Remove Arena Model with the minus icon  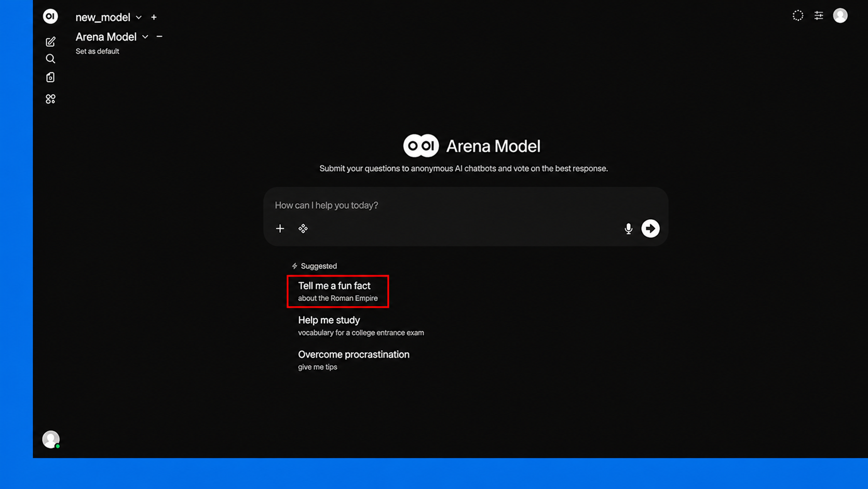pos(159,36)
